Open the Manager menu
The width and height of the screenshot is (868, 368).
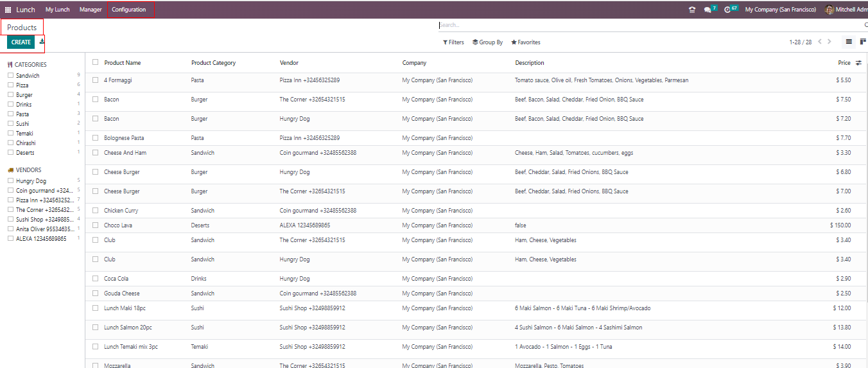click(91, 10)
